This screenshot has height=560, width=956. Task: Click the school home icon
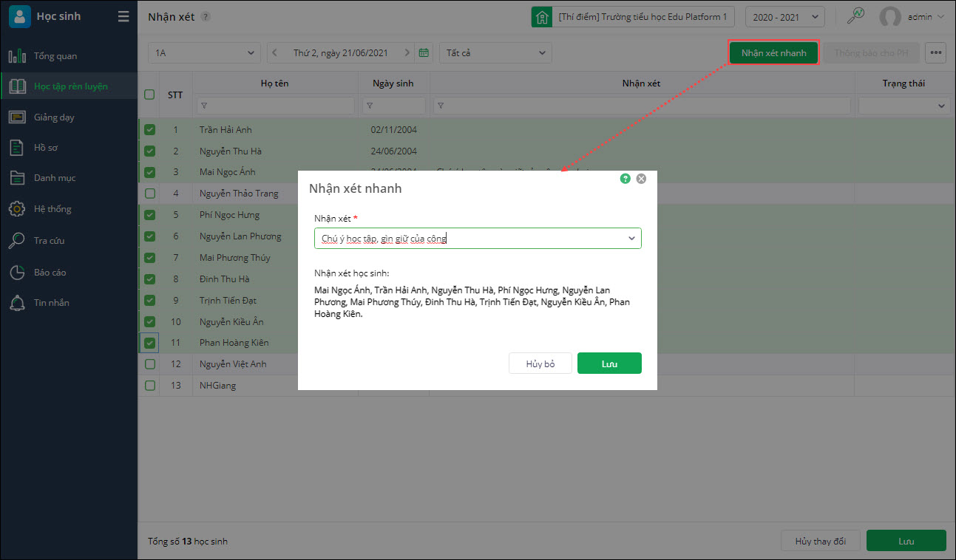(x=542, y=16)
